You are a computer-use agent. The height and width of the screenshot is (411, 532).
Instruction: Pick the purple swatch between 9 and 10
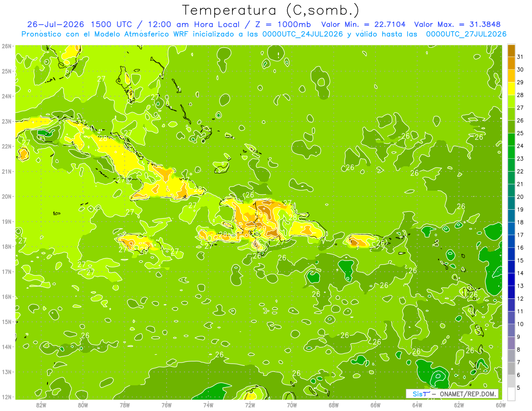(511, 330)
